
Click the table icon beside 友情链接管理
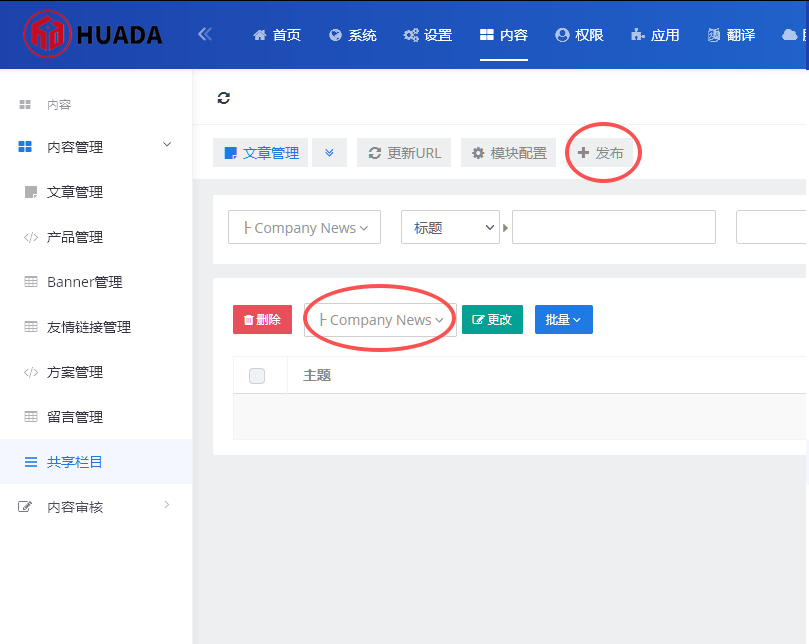tap(31, 327)
